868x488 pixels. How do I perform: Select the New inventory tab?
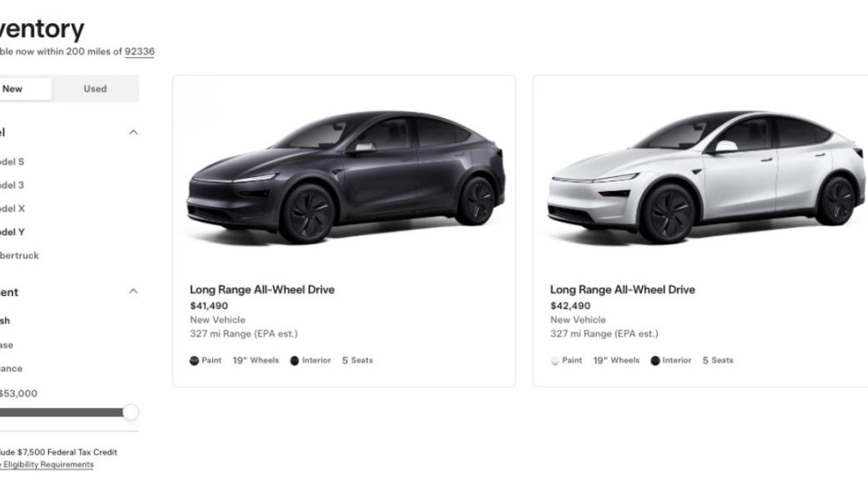pyautogui.click(x=15, y=89)
